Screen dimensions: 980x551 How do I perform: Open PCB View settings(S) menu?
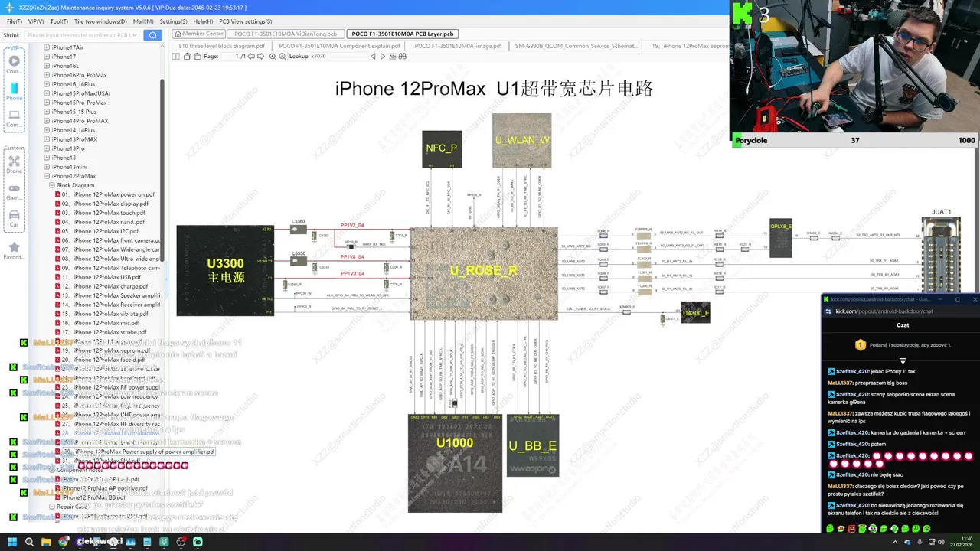pyautogui.click(x=246, y=21)
